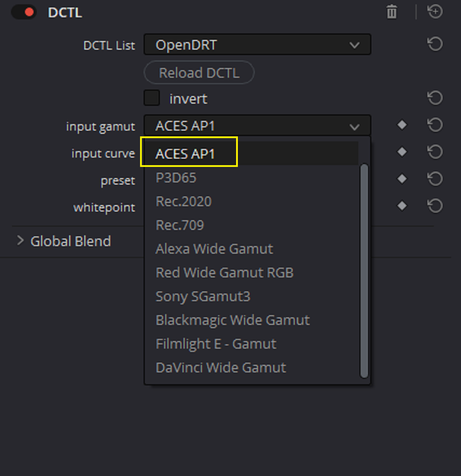
Task: Add keyframe for whitepoint
Action: click(402, 206)
